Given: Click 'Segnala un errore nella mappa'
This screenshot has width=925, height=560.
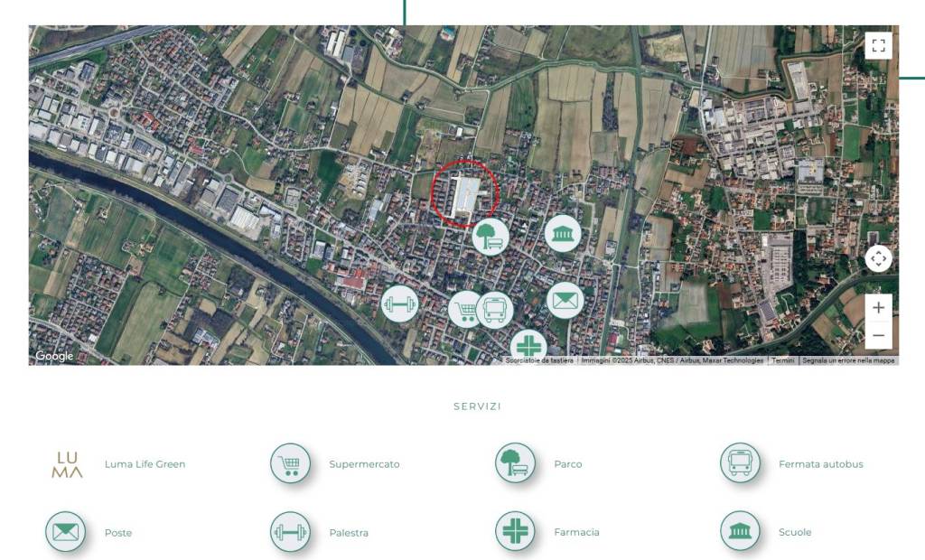Looking at the screenshot, I should (x=848, y=360).
